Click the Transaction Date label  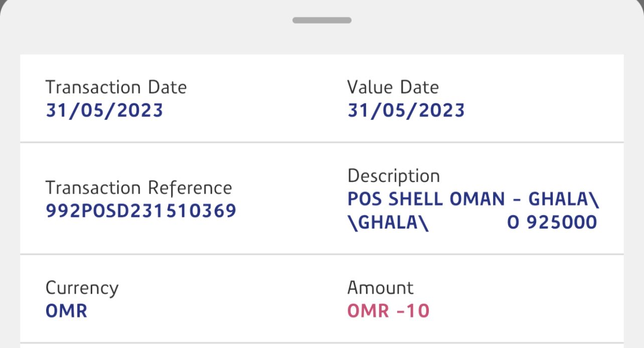coord(116,87)
